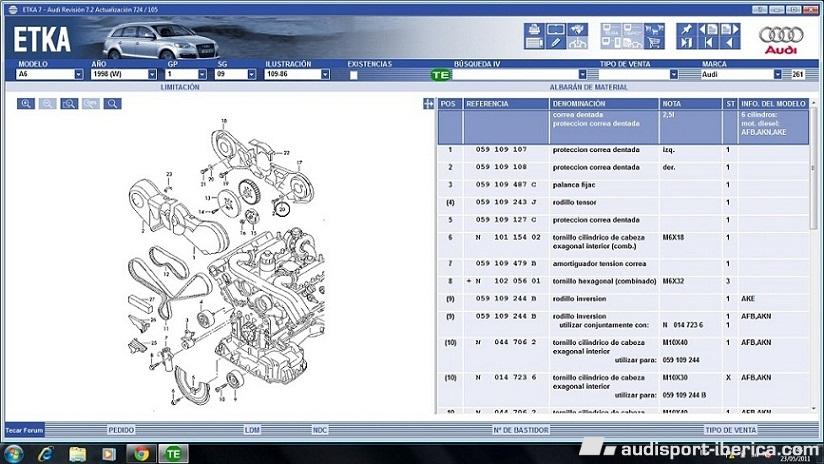Go to next page with right-arrow document icon

click(x=730, y=29)
